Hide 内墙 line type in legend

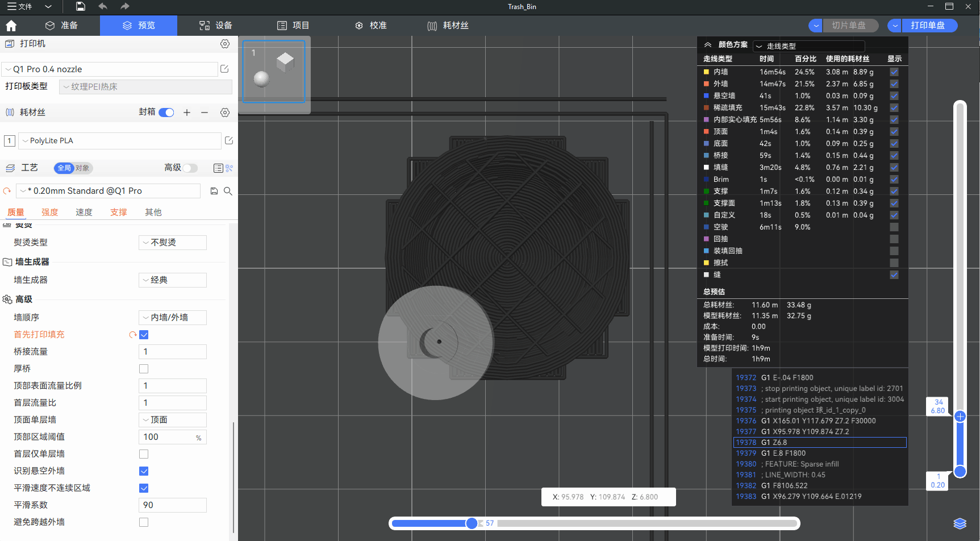[x=894, y=72]
